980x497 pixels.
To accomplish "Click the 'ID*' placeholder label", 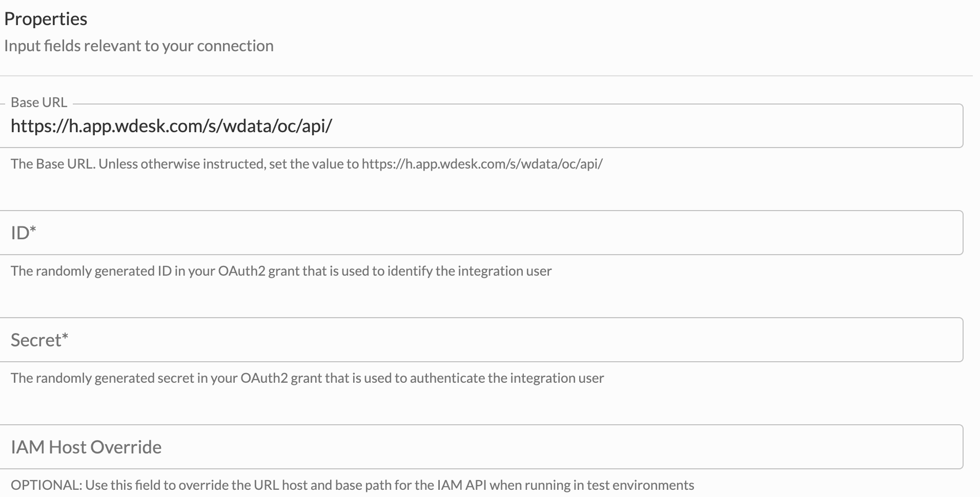I will tap(24, 233).
